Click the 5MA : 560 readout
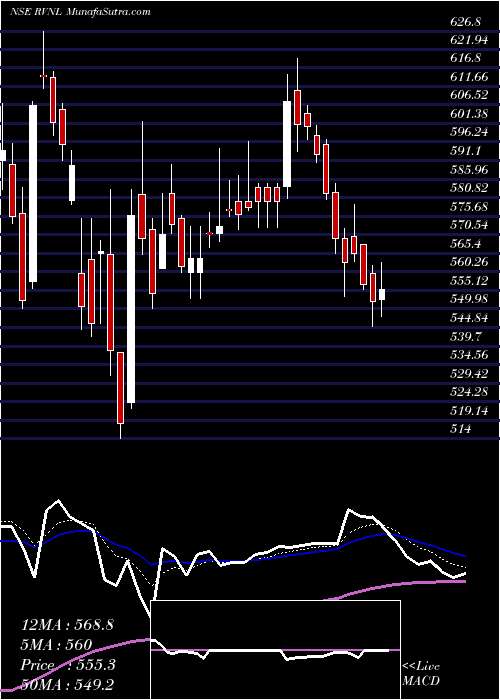This screenshot has height=700, width=500. (x=56, y=645)
